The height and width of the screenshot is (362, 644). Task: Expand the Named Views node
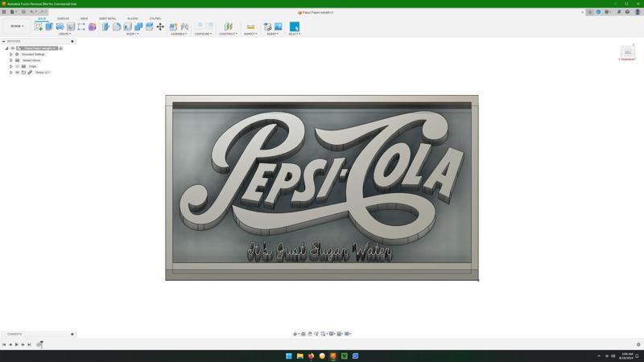[x=11, y=60]
